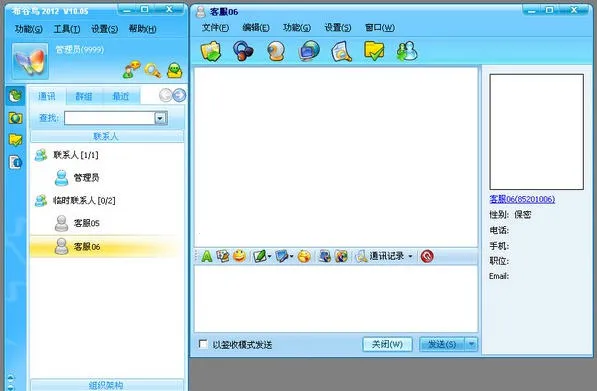
Task: Click the colorful picture icon beside computer icon
Action: coord(341,256)
